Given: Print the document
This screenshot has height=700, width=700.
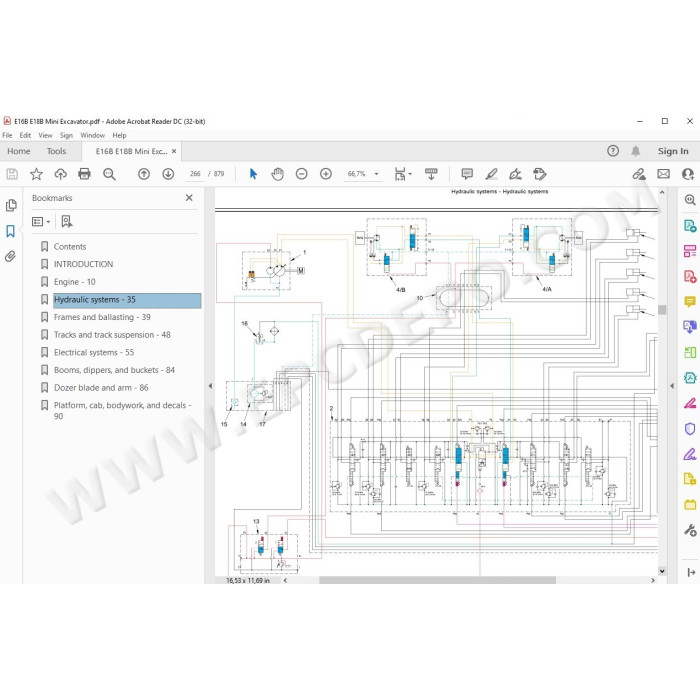Looking at the screenshot, I should click(x=84, y=174).
